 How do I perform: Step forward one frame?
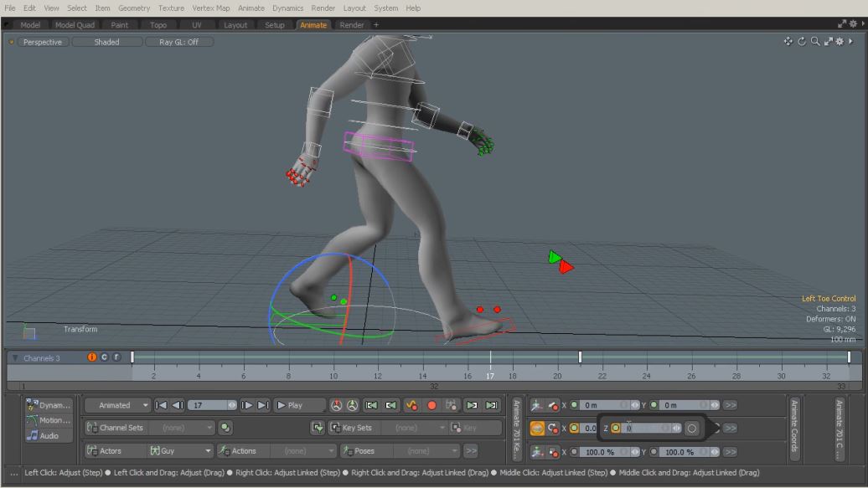tap(247, 405)
